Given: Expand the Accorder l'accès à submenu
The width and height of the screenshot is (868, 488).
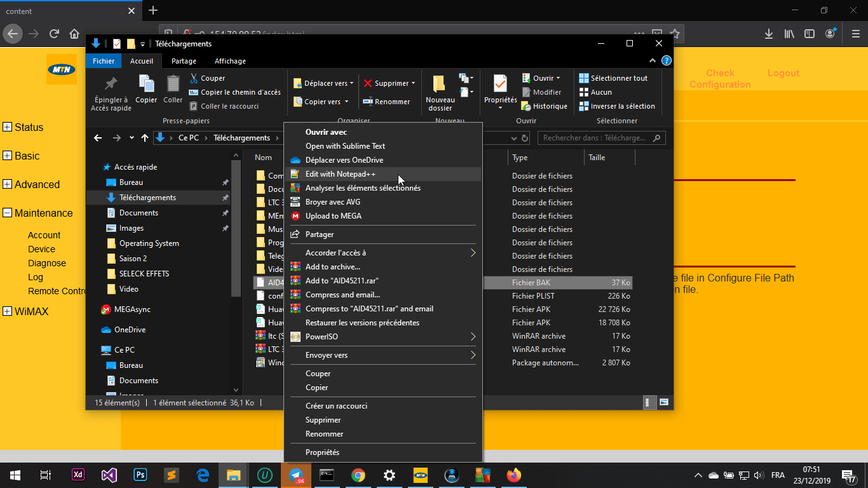Looking at the screenshot, I should [383, 253].
